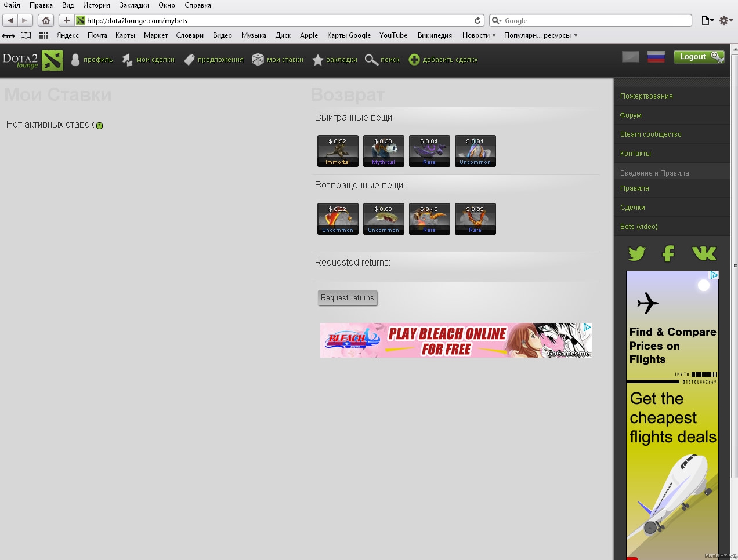Screen dimensions: 738x560
Task: Open the Википедия bookmark
Action: click(435, 35)
